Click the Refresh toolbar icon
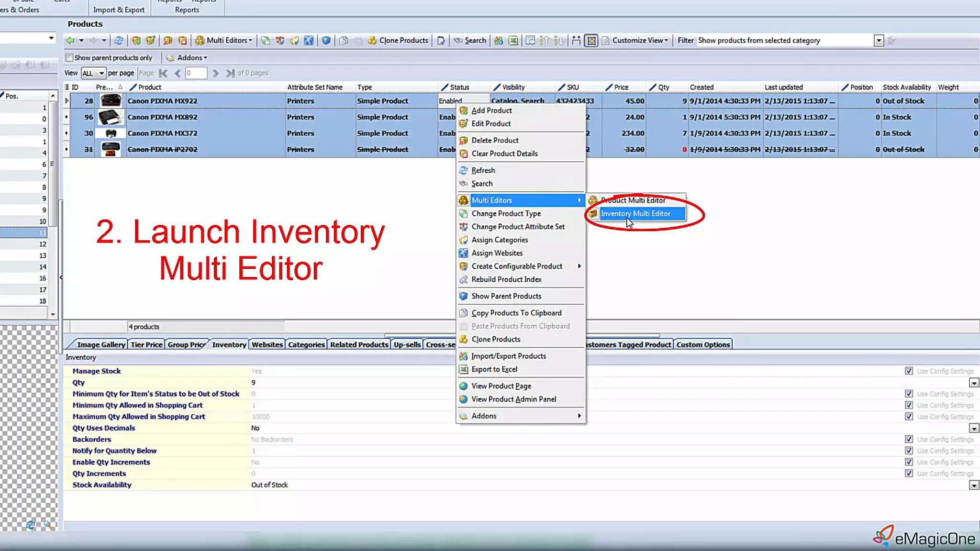Image resolution: width=980 pixels, height=551 pixels. (x=119, y=41)
